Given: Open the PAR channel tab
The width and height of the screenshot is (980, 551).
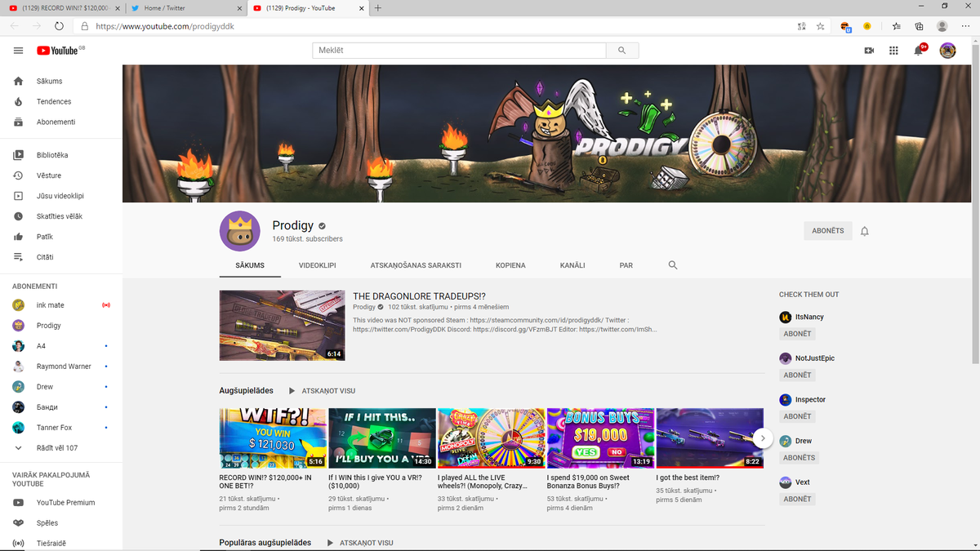Looking at the screenshot, I should point(626,265).
